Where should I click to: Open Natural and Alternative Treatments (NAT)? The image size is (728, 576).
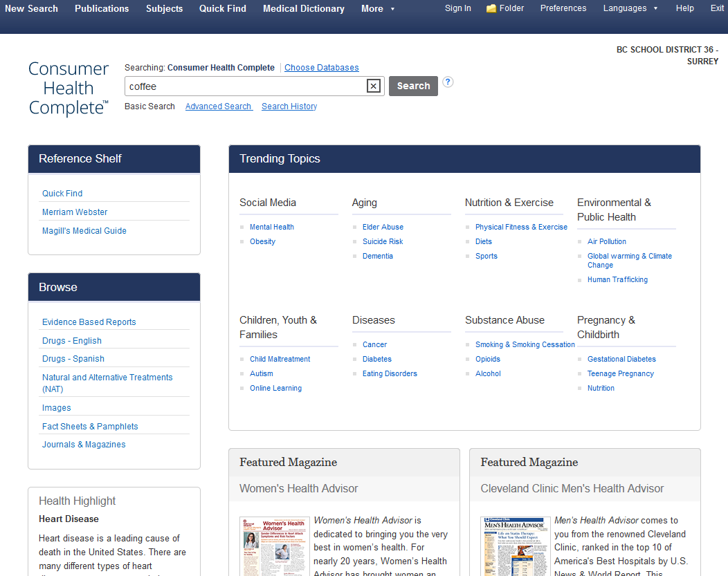(x=107, y=383)
